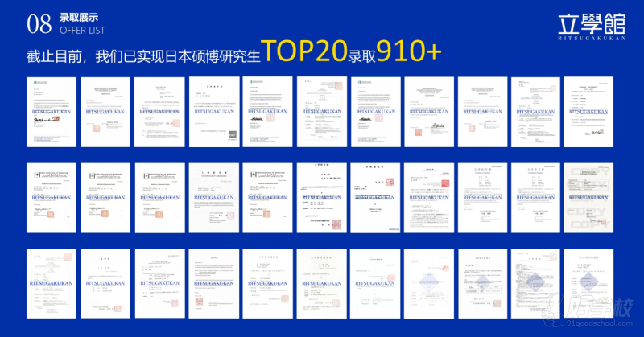644x337 pixels.
Task: Open the first offer letter in the bottom row
Action: (x=51, y=282)
